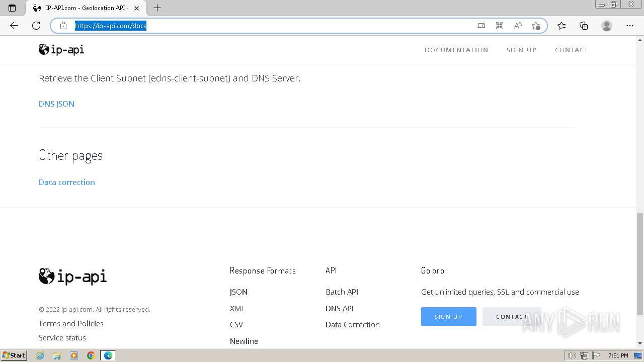
Task: Click the copyright 2022 ip-api.com text
Action: pyautogui.click(x=95, y=309)
